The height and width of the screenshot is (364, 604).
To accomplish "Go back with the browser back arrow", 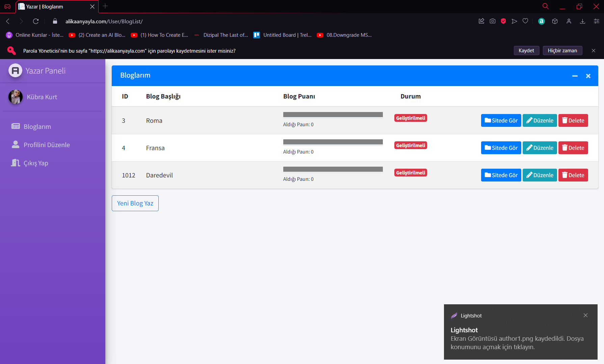I will tap(8, 21).
